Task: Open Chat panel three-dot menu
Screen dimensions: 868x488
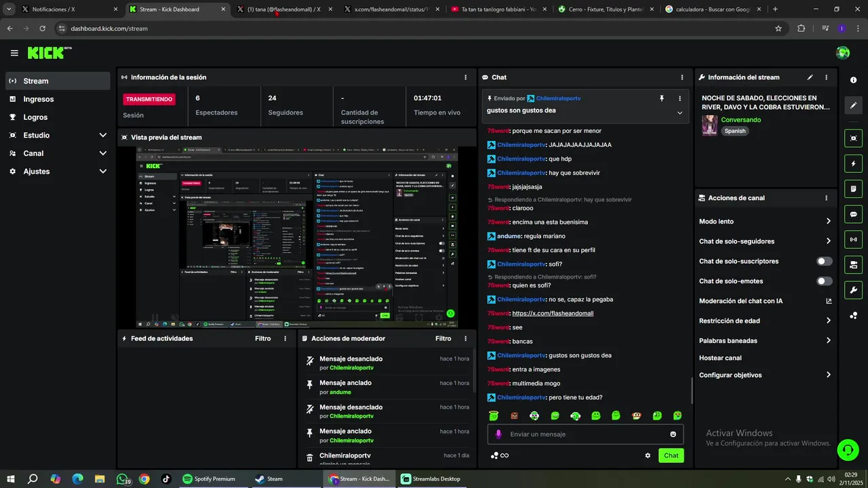Action: (682, 77)
